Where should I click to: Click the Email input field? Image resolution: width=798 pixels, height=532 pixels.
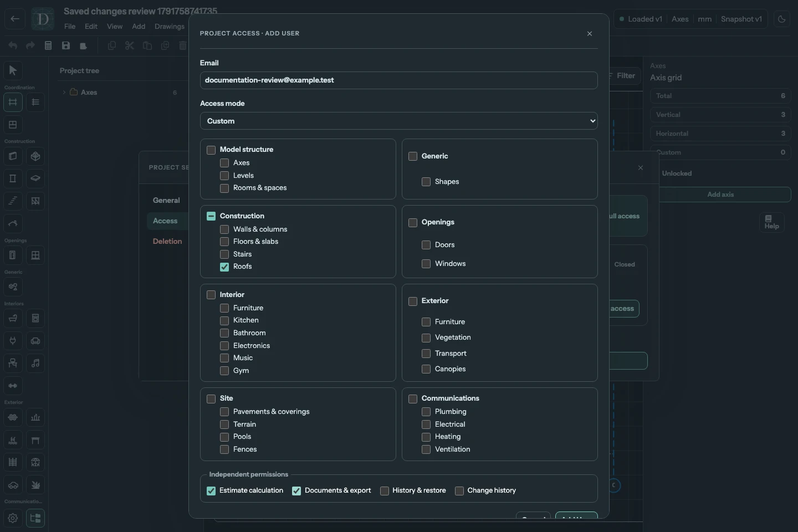coord(399,80)
